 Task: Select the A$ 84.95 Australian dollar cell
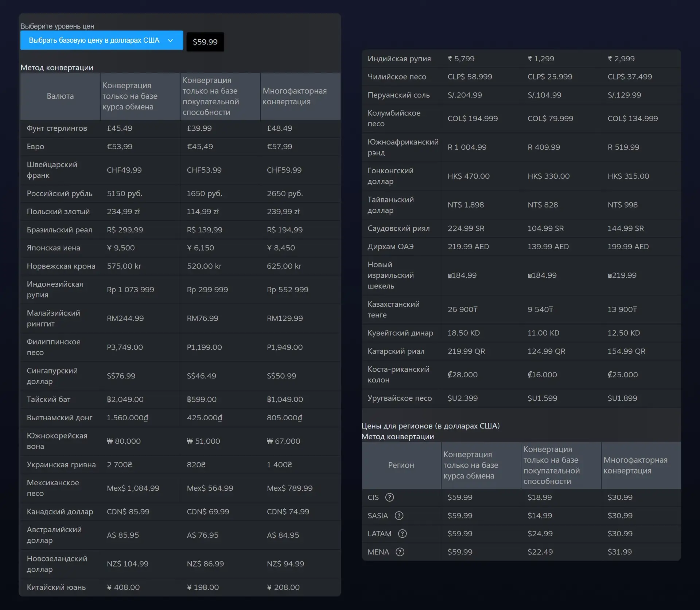pos(283,535)
